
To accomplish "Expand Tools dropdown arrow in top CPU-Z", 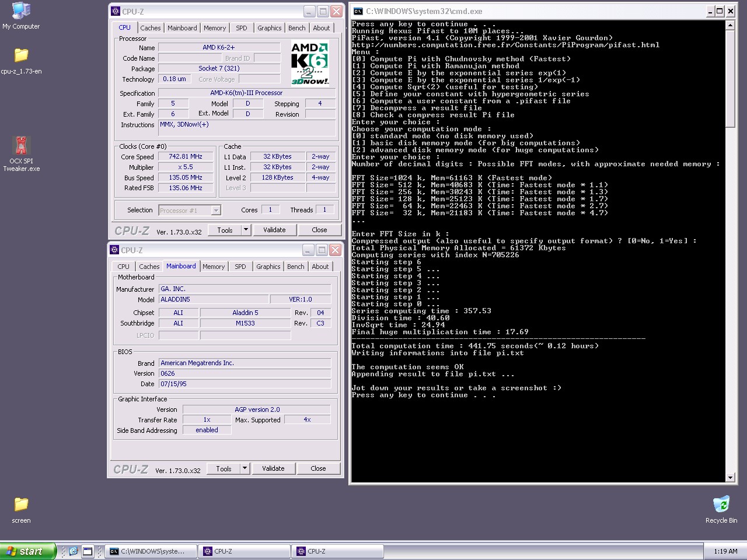I will (246, 230).
